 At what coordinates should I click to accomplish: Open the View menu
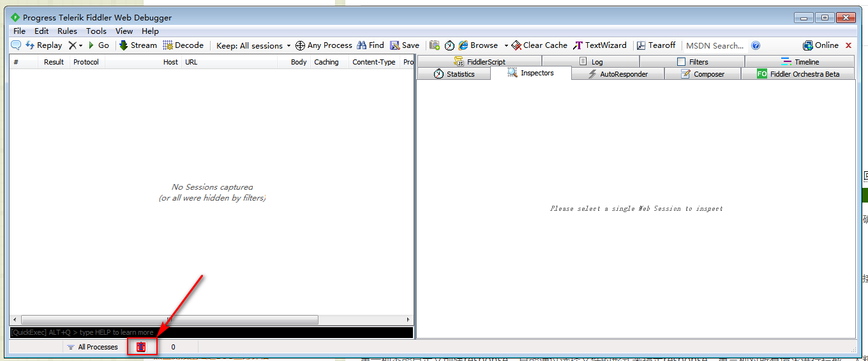pos(124,31)
